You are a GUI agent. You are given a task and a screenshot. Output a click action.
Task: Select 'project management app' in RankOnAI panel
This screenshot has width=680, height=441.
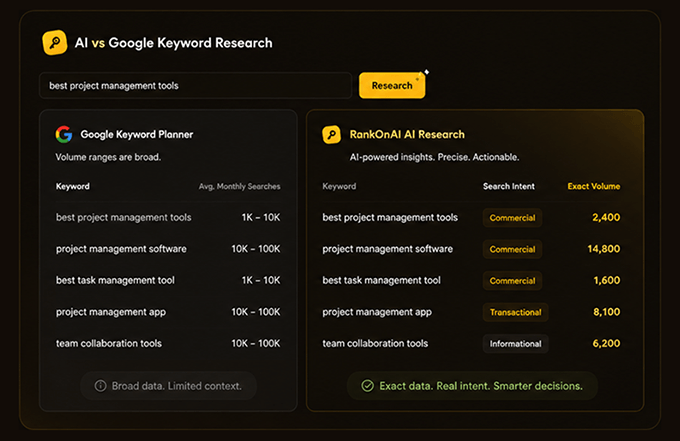[x=377, y=312]
